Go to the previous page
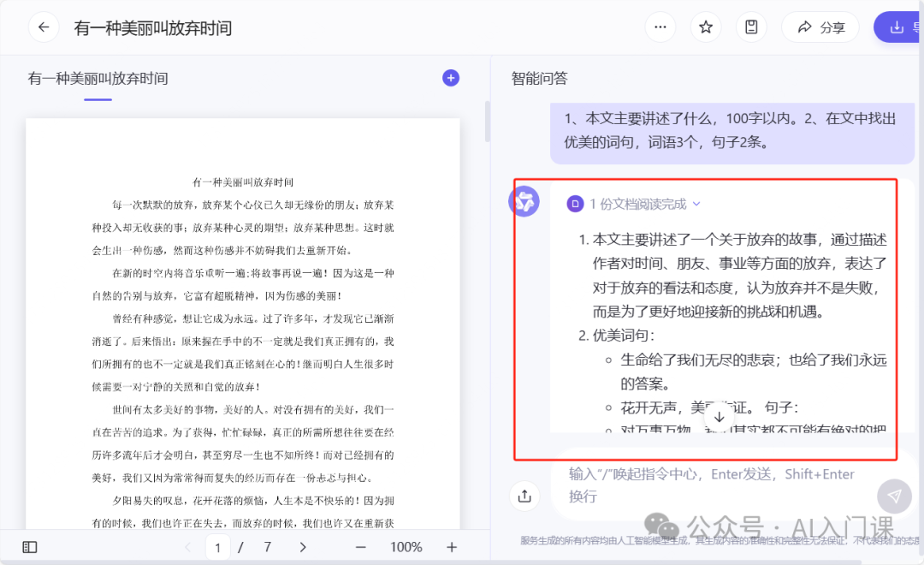This screenshot has height=565, width=924. [x=187, y=547]
